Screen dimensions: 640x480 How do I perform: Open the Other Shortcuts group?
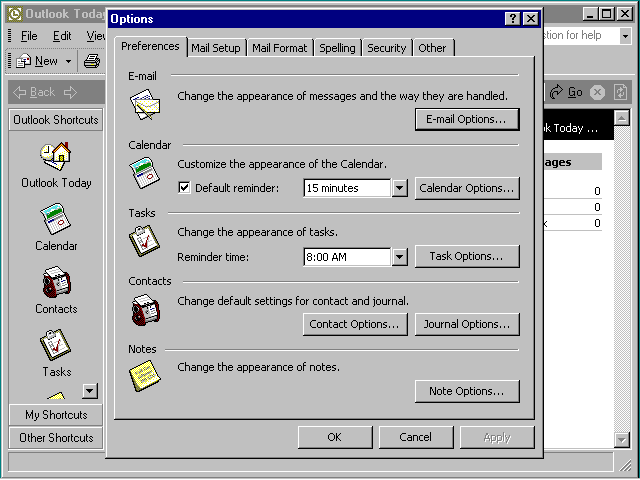(x=56, y=438)
